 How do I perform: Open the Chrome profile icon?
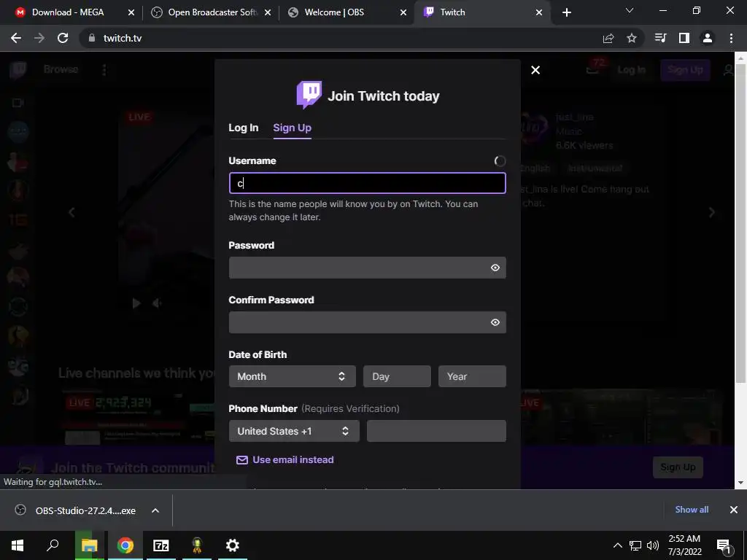pos(708,38)
